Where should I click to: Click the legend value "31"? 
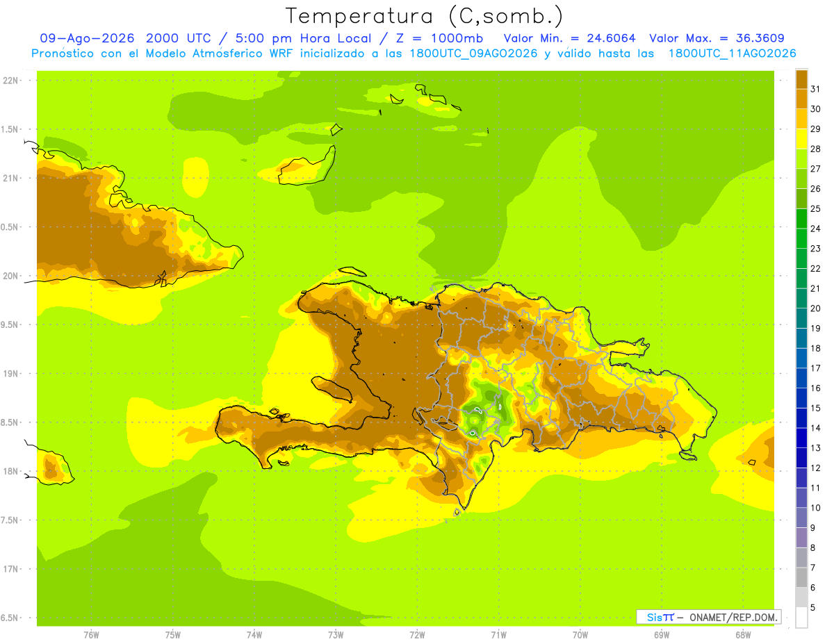[816, 88]
